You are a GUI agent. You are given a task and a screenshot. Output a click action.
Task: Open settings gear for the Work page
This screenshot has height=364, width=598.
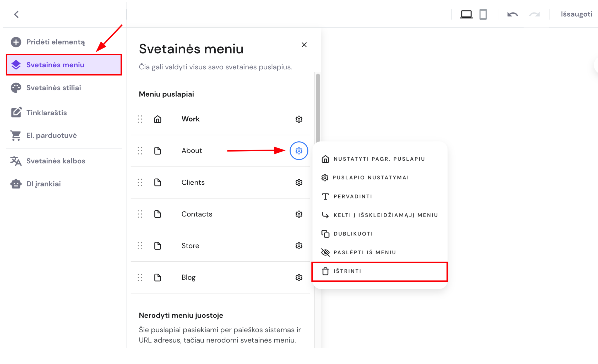click(298, 119)
